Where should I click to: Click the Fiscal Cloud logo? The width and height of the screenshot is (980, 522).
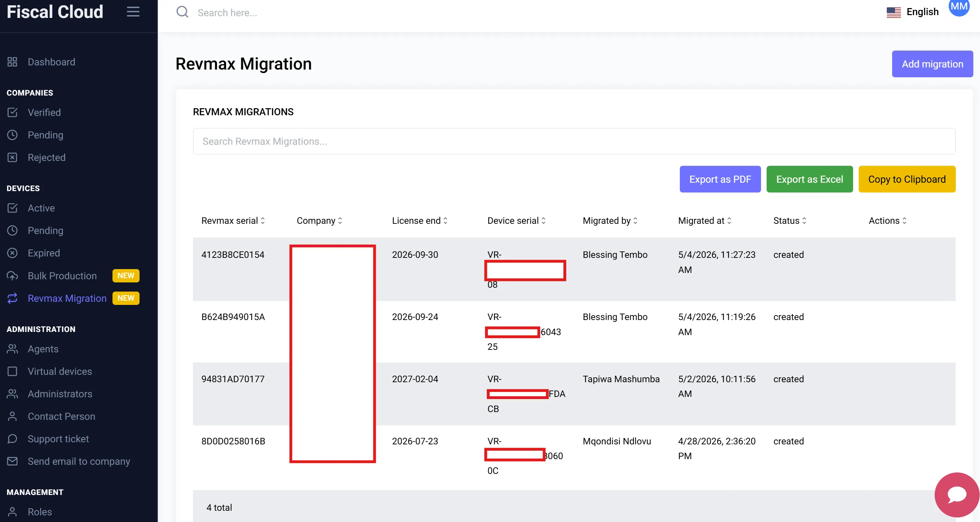[55, 12]
